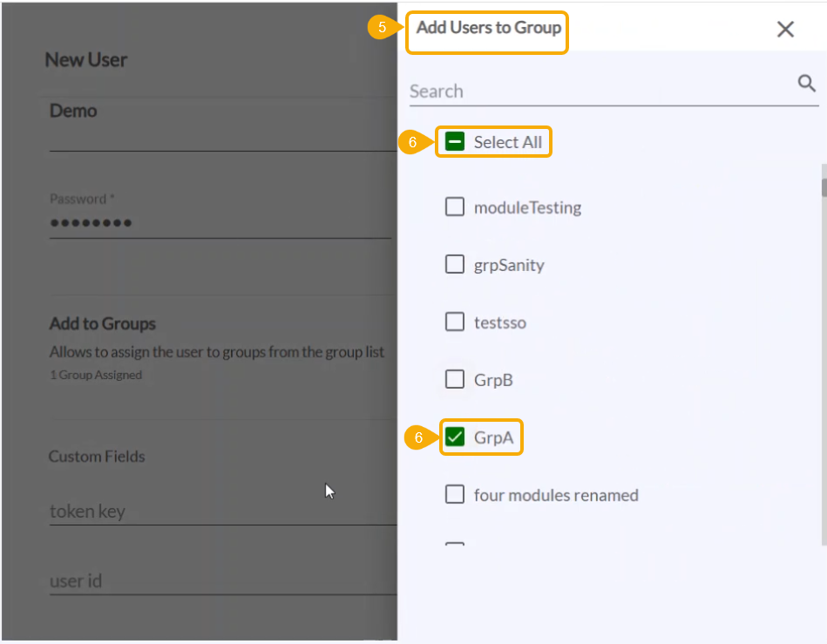Screen dimensions: 827x644
Task: Select the GrpB checkbox
Action: [455, 380]
